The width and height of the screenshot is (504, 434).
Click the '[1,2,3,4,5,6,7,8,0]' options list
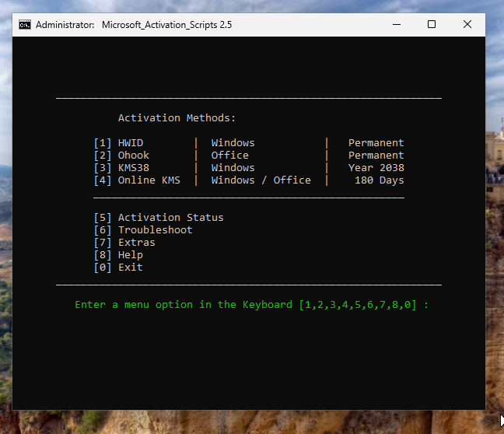click(x=358, y=305)
